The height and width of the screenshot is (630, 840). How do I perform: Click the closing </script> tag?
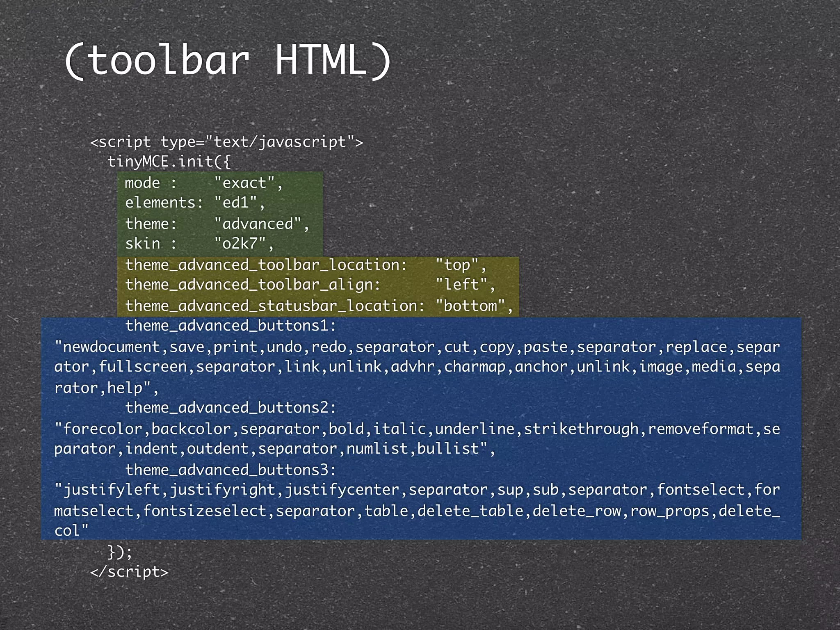click(129, 572)
